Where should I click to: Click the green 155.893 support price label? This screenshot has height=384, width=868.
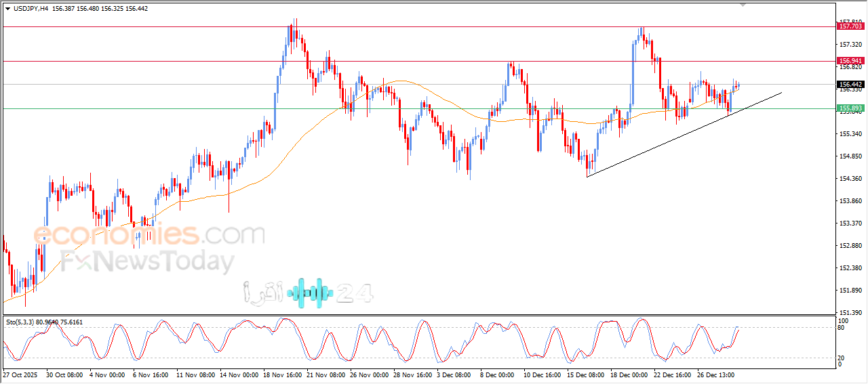coord(850,108)
